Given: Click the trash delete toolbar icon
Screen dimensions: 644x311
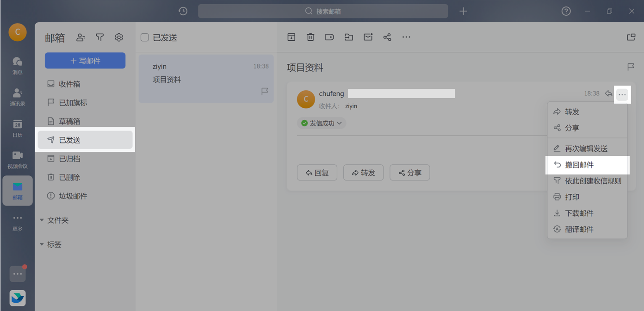Looking at the screenshot, I should coord(310,37).
